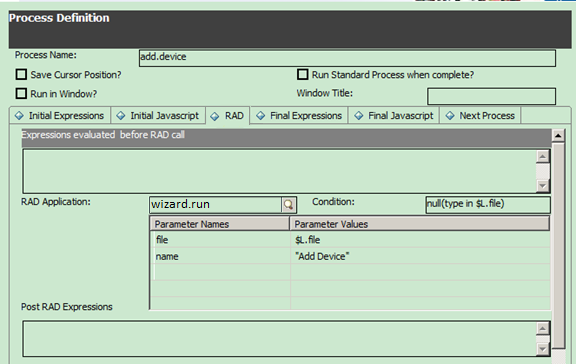This screenshot has width=576, height=364.
Task: Click the Process Name field containing add.device
Action: (x=347, y=58)
